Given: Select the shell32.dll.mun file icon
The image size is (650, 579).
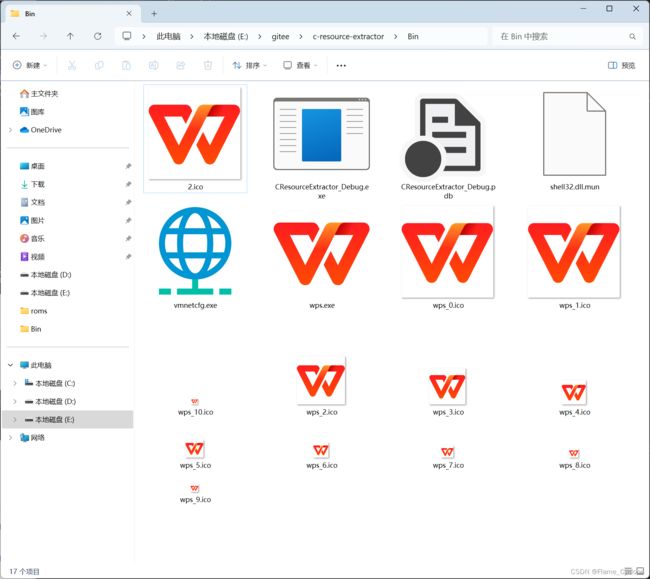Looking at the screenshot, I should tap(575, 134).
